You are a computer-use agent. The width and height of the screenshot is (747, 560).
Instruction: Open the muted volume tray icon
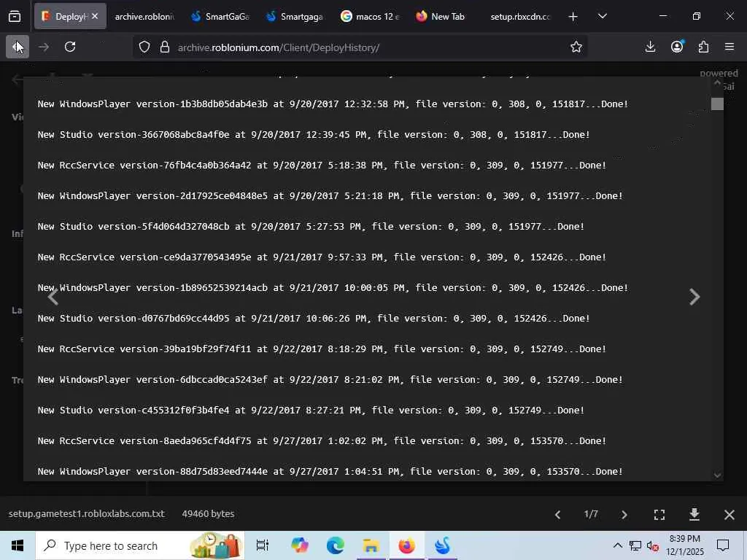[x=653, y=545]
